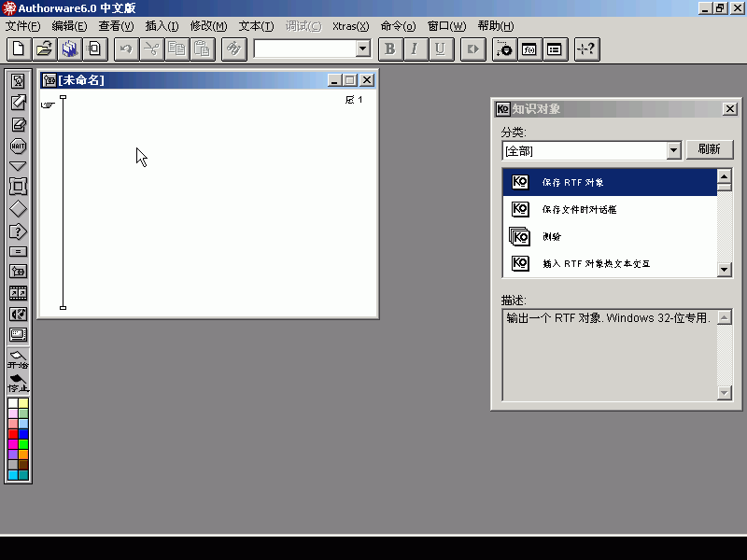Select the Map icon in palette
Image resolution: width=747 pixels, height=560 pixels.
pos(18,272)
